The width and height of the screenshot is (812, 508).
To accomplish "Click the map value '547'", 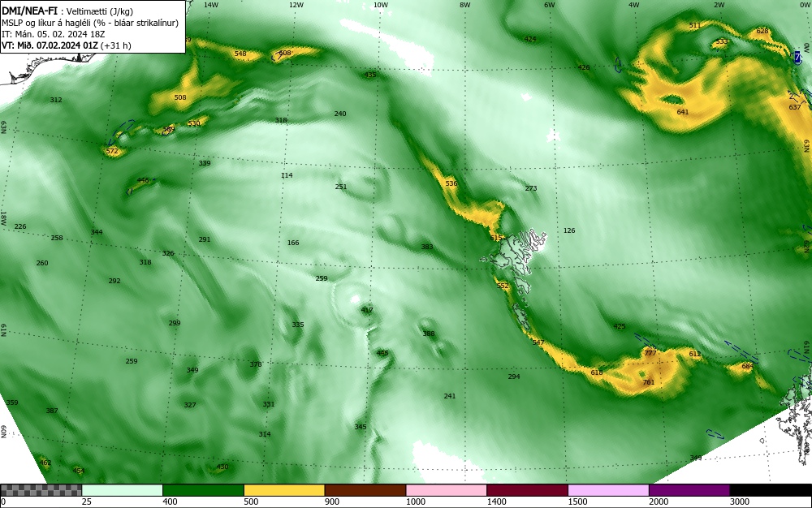I will coord(538,342).
